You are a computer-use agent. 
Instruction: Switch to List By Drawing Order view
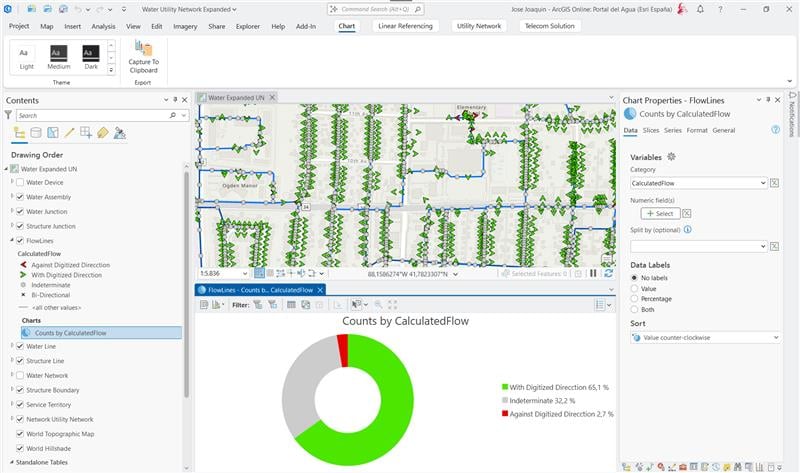[19, 133]
